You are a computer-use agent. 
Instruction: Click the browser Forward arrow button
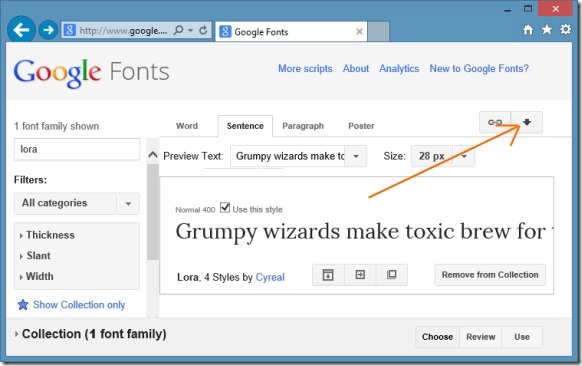(48, 30)
